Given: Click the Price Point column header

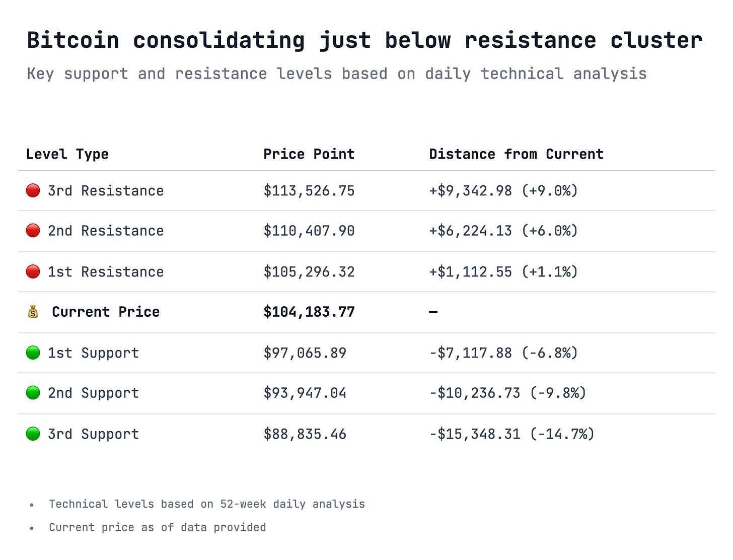Looking at the screenshot, I should point(309,154).
